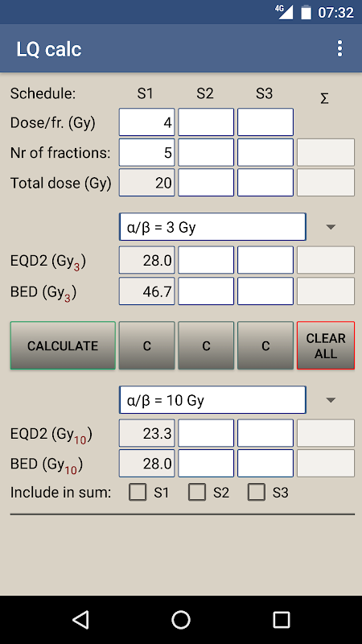Tap the 4G signal status icon
This screenshot has width=362, height=644.
tap(285, 12)
